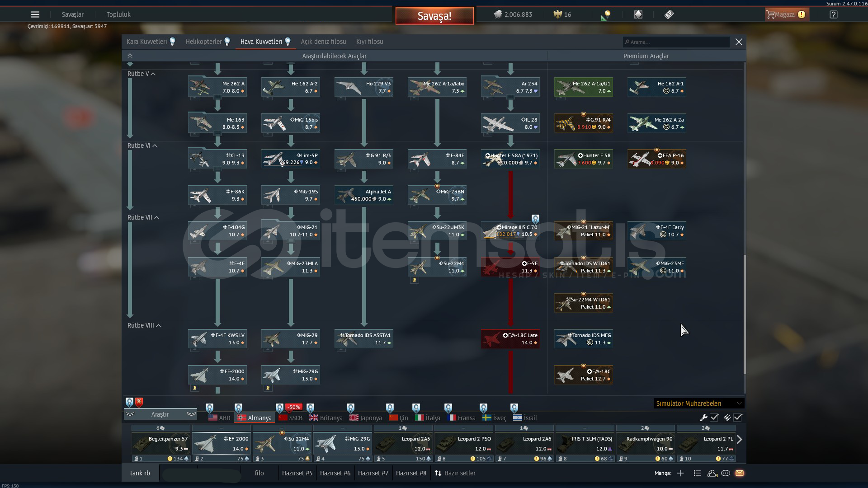The width and height of the screenshot is (868, 488).
Task: Toggle automatic repair checkbox
Action: 715,418
